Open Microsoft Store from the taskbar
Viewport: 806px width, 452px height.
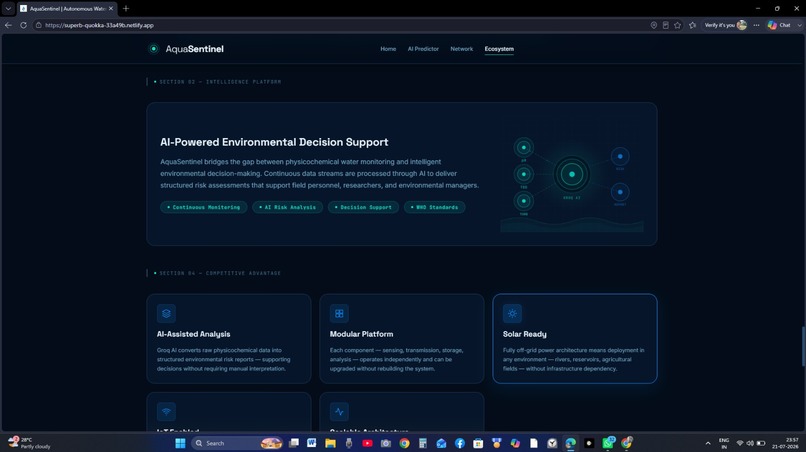click(478, 443)
